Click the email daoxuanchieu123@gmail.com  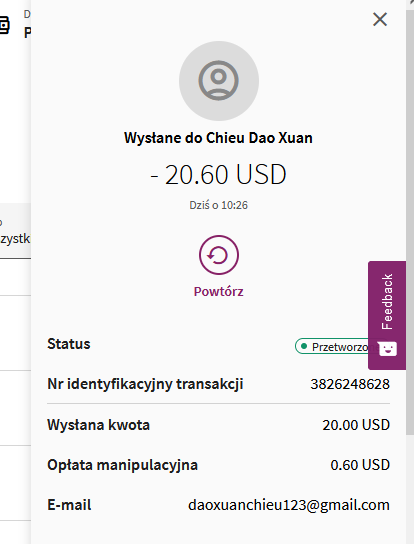pos(289,505)
